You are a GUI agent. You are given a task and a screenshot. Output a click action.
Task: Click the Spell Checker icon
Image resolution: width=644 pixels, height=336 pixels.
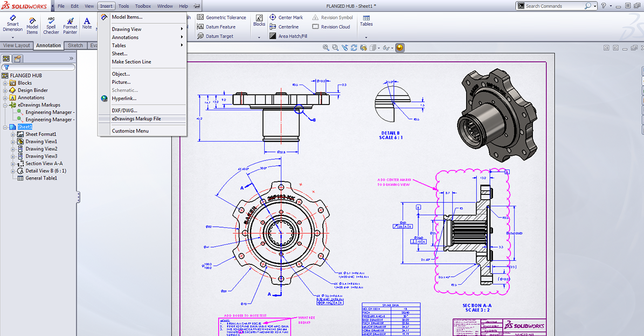pyautogui.click(x=51, y=24)
